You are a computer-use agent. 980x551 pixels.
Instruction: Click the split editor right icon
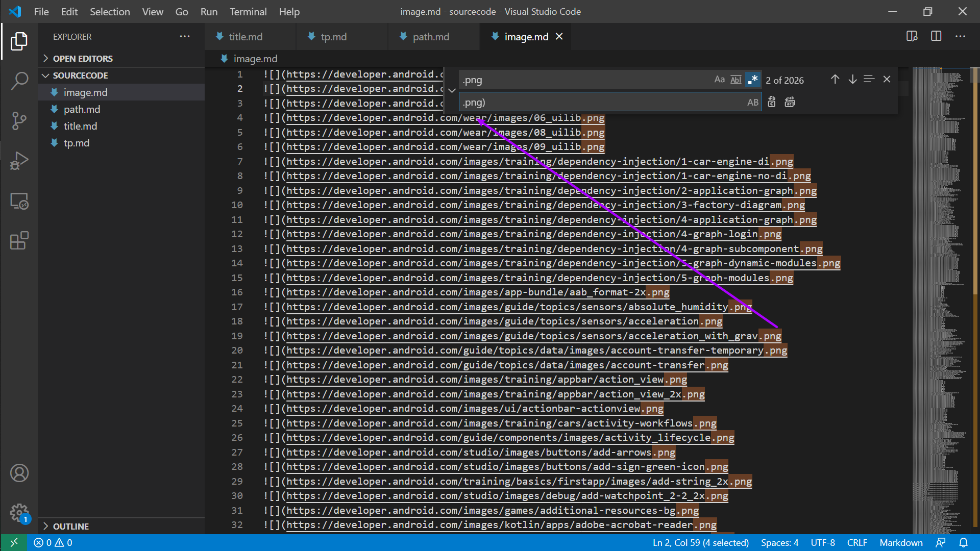[936, 36]
